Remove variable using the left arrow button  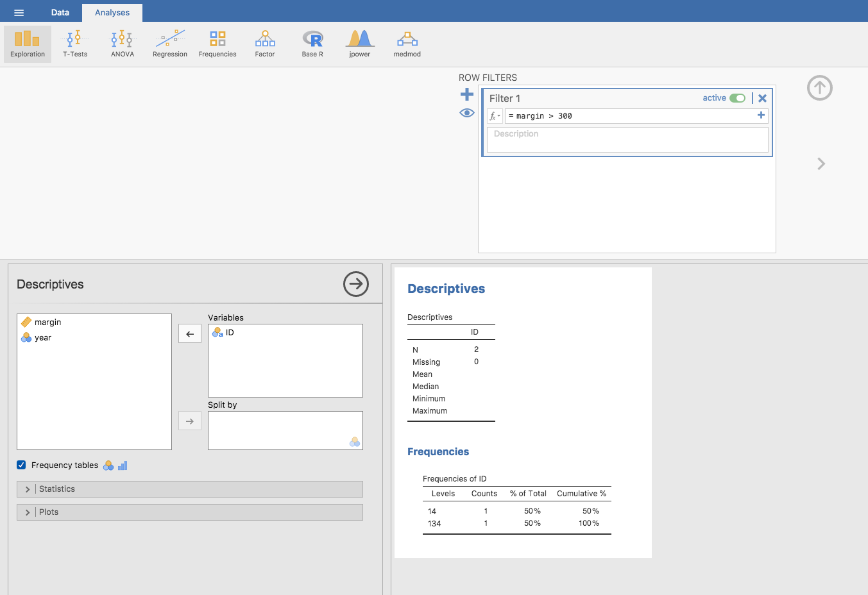click(190, 333)
